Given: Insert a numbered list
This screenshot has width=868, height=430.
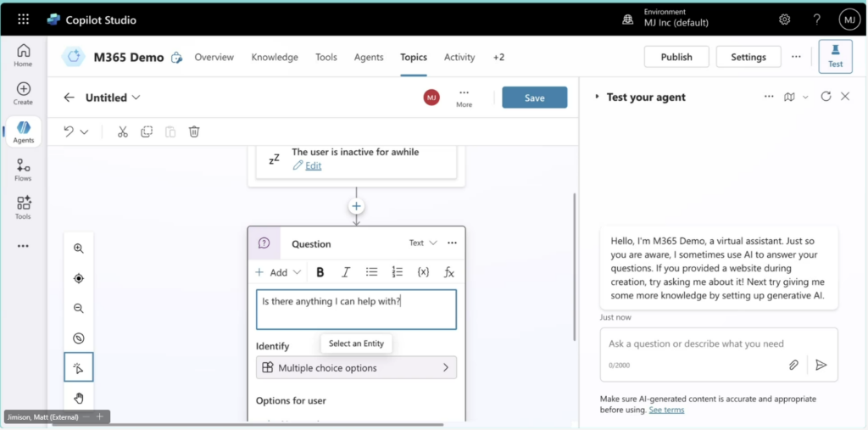Looking at the screenshot, I should [398, 272].
